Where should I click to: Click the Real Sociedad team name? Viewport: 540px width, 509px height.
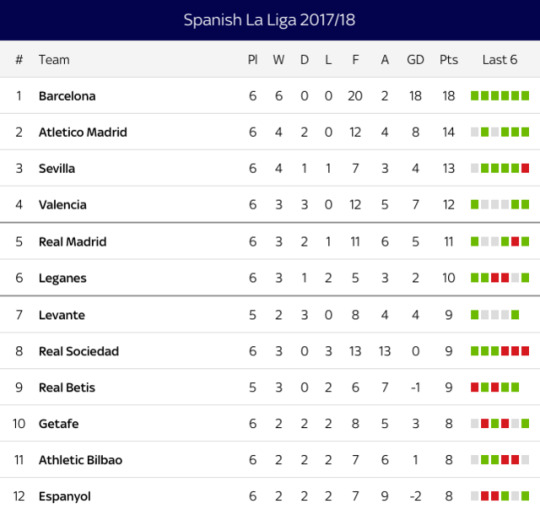(79, 351)
